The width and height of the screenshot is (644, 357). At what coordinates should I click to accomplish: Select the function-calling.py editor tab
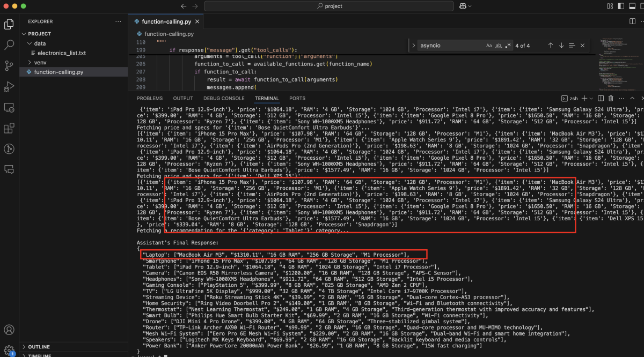click(x=166, y=21)
